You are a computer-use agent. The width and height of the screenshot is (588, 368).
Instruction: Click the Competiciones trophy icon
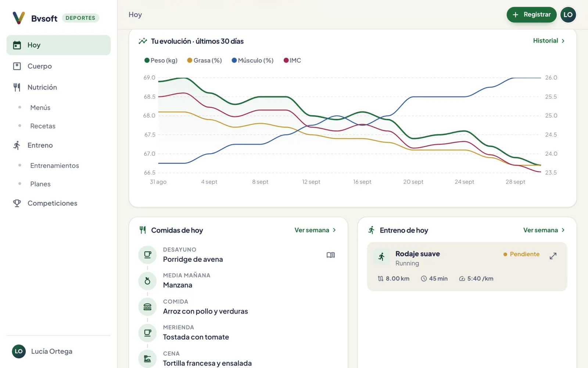17,203
